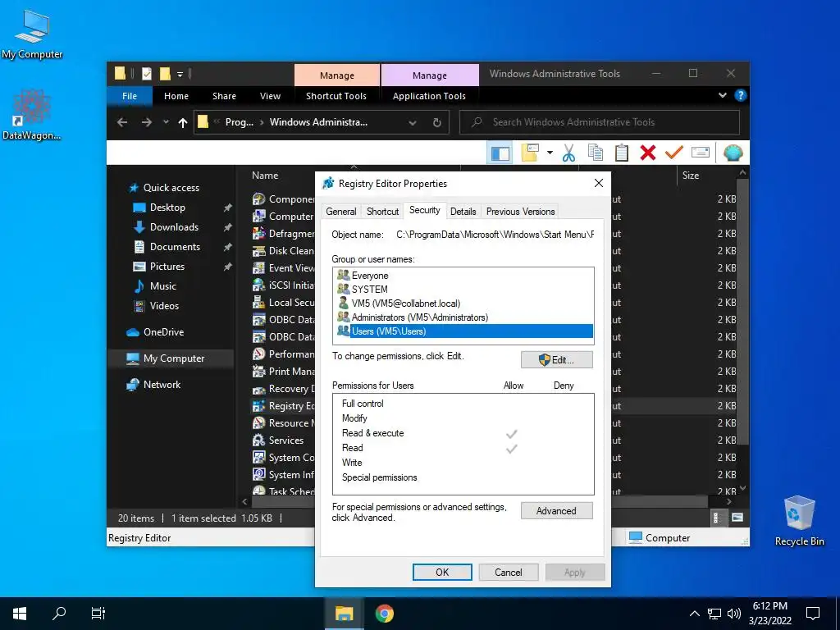Click the Properties quick access toolbar icon

point(146,74)
